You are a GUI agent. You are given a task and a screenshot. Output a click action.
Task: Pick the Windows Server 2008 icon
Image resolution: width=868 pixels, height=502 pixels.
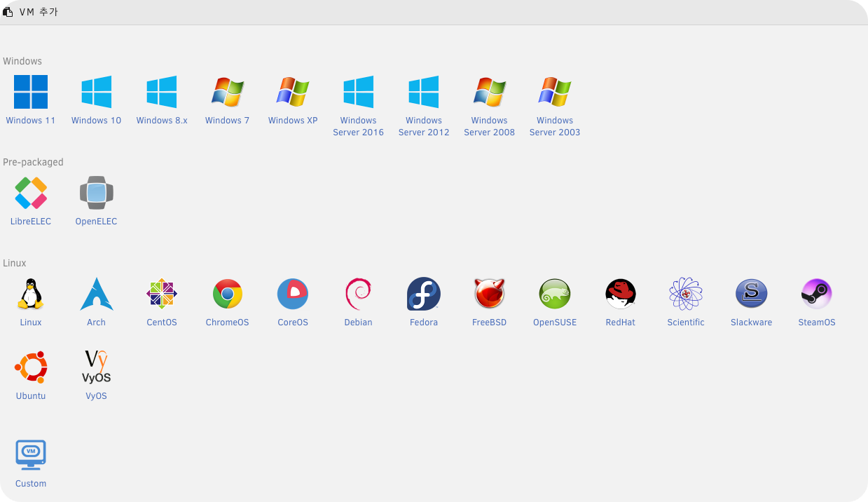(489, 92)
